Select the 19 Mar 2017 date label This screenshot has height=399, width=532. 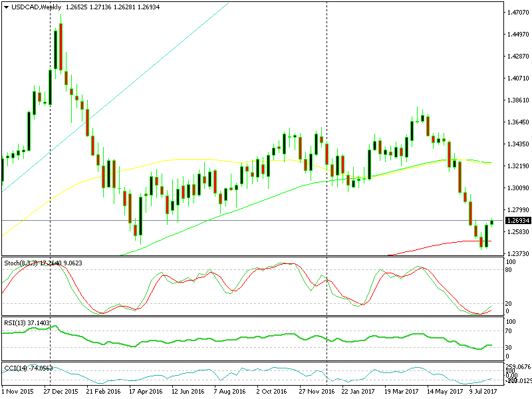(x=402, y=392)
